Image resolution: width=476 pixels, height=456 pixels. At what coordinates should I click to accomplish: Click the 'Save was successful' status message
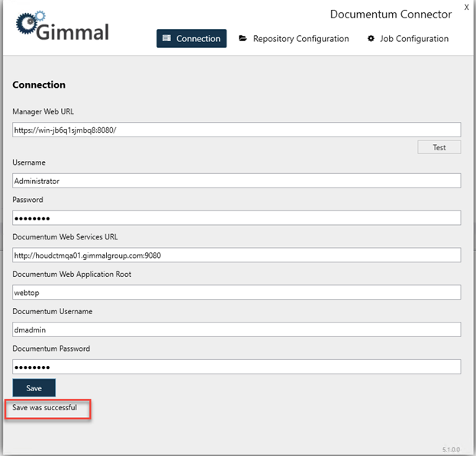(x=45, y=408)
